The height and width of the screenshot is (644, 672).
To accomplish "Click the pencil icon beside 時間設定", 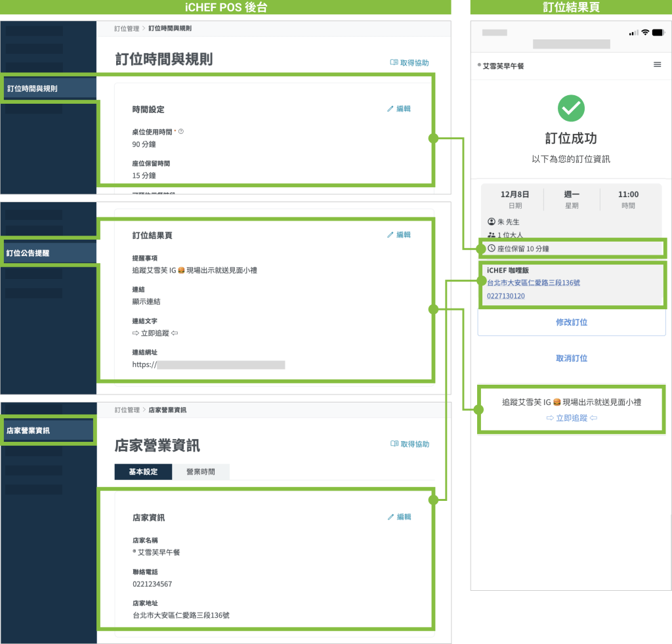I will click(390, 109).
